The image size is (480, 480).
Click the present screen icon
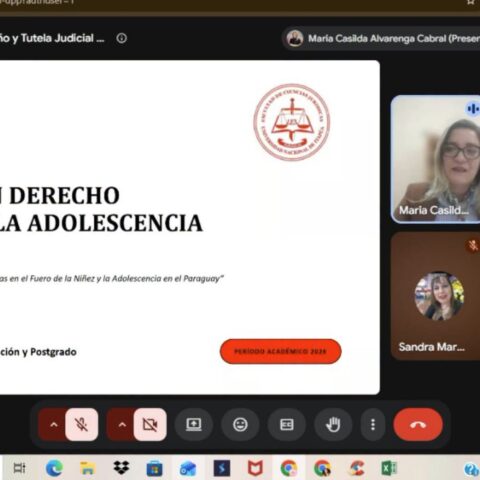(194, 424)
